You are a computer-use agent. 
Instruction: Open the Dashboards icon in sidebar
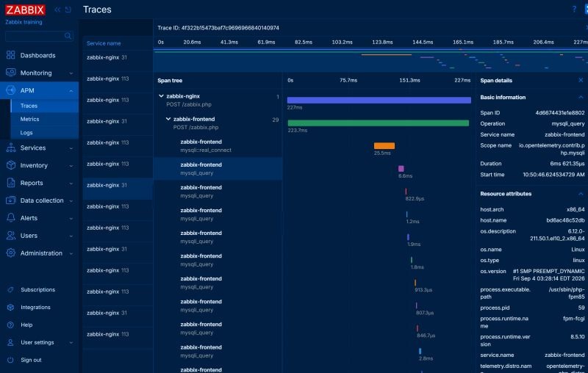(11, 55)
